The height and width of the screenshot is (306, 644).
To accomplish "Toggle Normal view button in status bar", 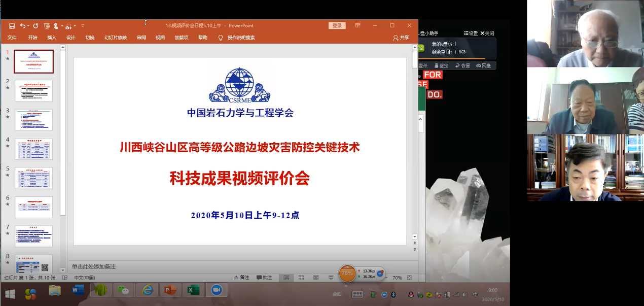I will pyautogui.click(x=287, y=278).
